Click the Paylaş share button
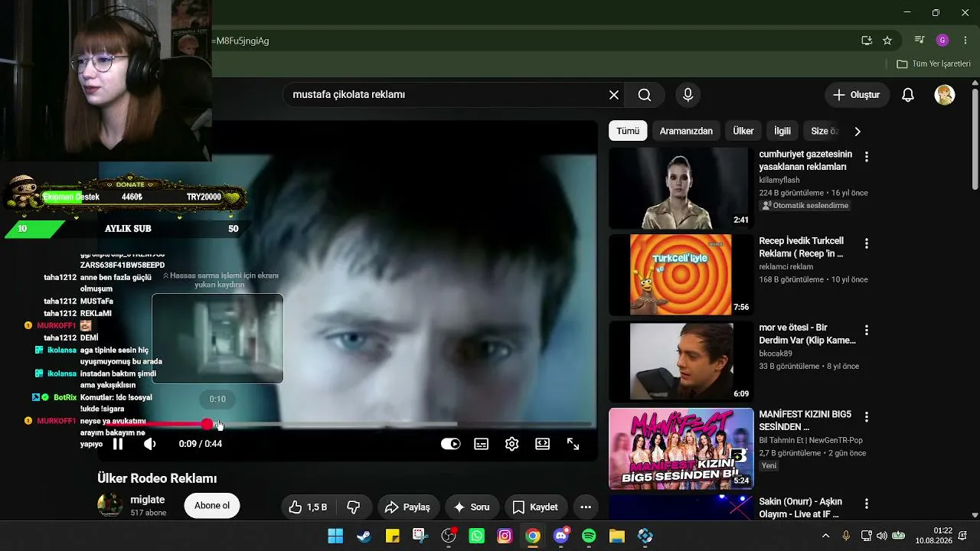The width and height of the screenshot is (980, 551). click(407, 507)
